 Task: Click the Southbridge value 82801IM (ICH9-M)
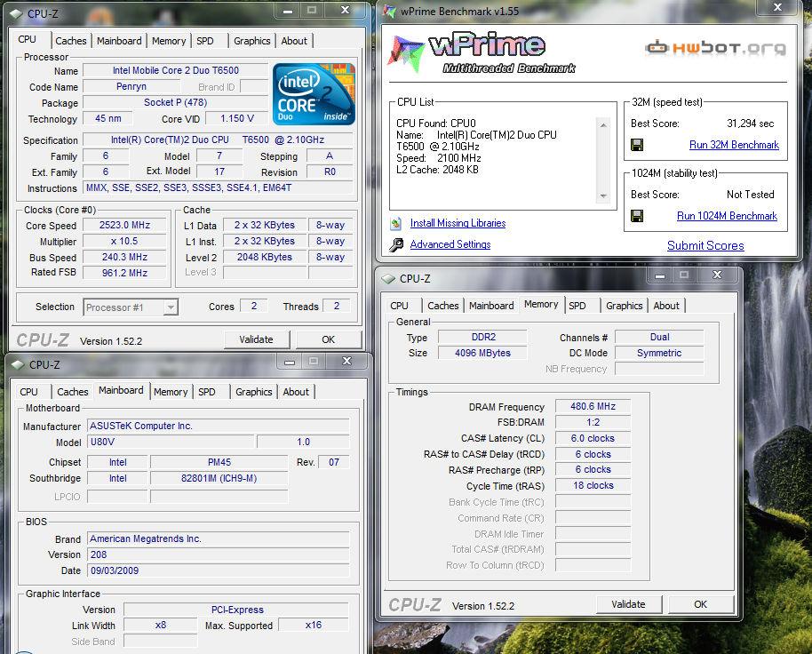219,478
